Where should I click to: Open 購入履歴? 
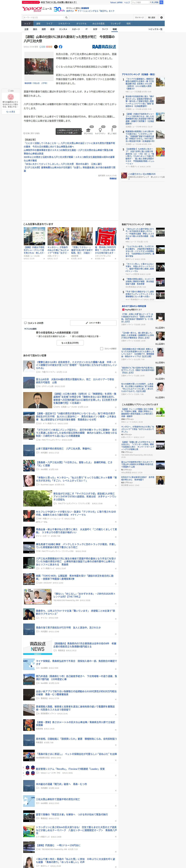click(152, 18)
